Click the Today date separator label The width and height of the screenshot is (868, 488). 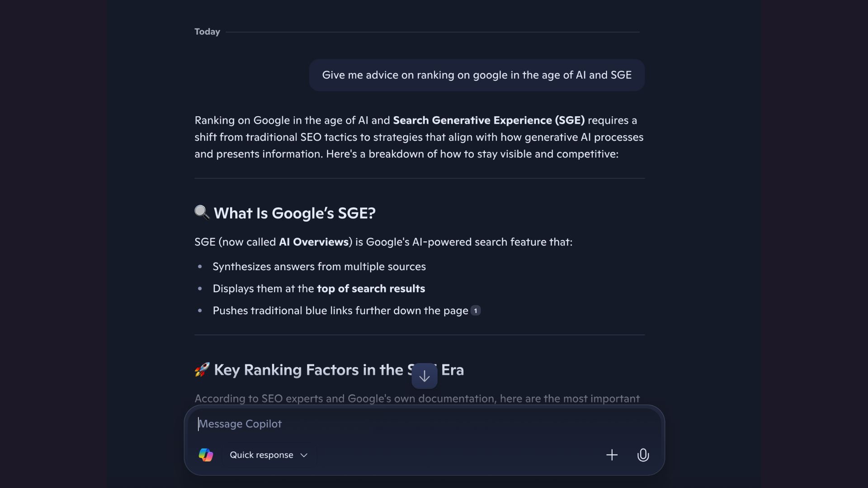point(207,32)
